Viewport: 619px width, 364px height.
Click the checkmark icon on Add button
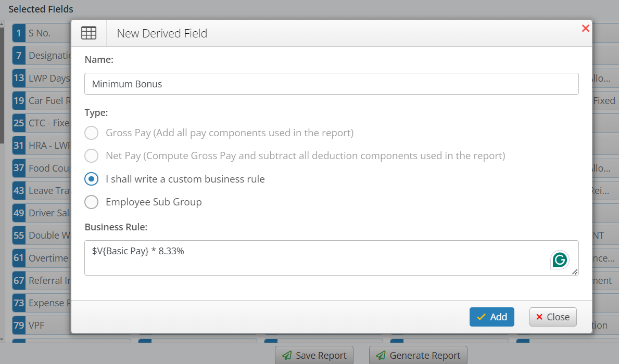click(481, 317)
